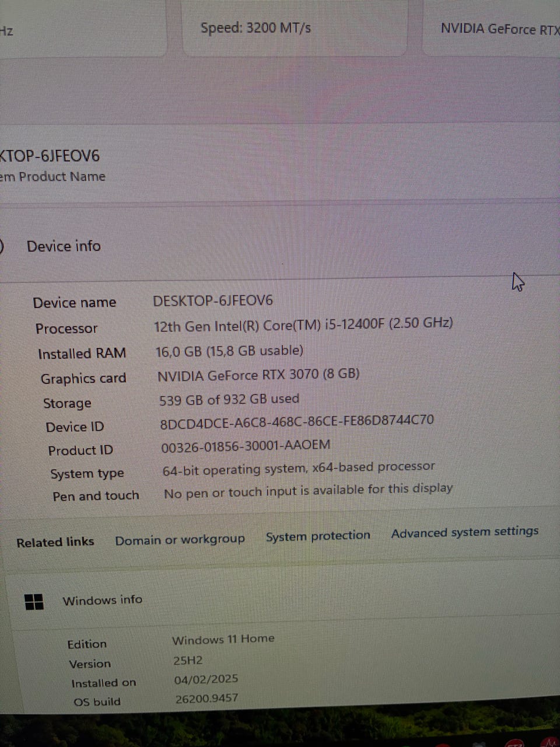Select Installed RAM value 16,0 GB
Viewport: 560px width, 747px height.
point(229,351)
